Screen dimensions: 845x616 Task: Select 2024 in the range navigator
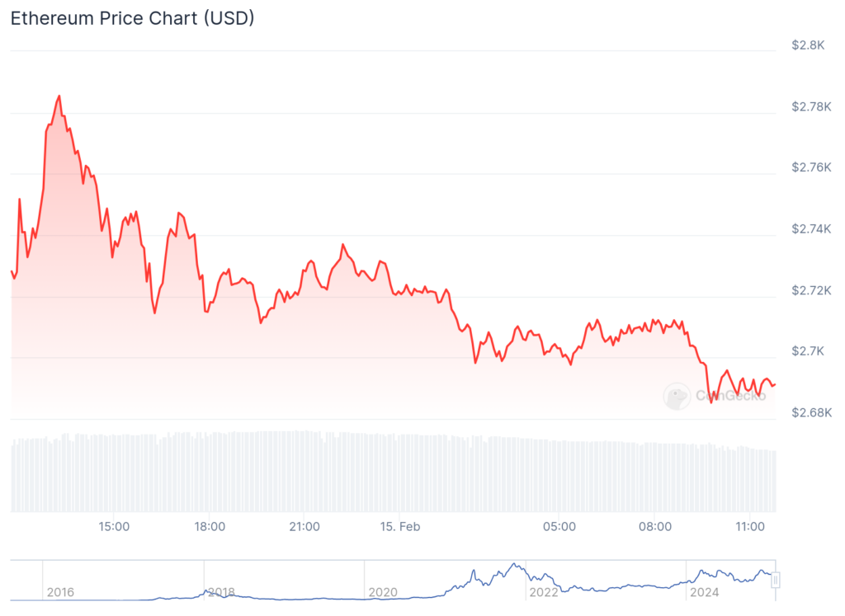(x=705, y=592)
